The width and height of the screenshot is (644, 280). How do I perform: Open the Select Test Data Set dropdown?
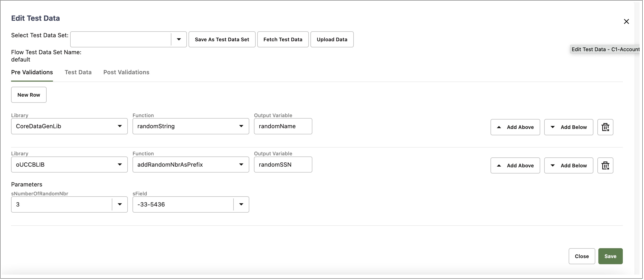[x=179, y=39]
